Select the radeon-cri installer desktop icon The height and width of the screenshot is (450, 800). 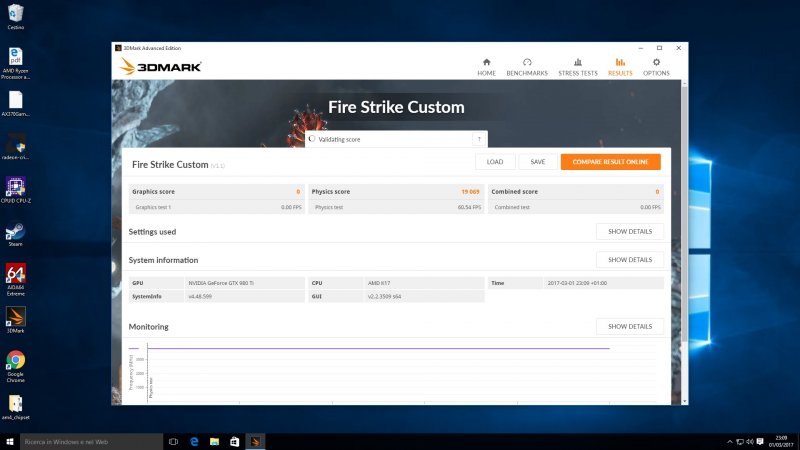pos(15,147)
